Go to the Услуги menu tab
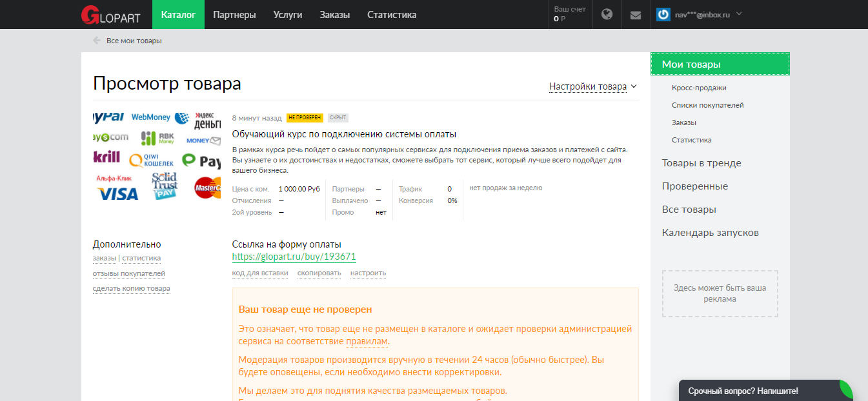This screenshot has height=401, width=868. pos(288,15)
